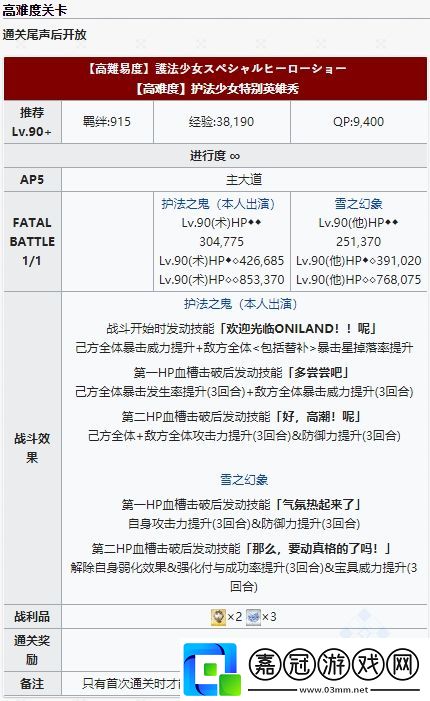Click the AP5 cell
430x701 pixels.
pos(32,180)
